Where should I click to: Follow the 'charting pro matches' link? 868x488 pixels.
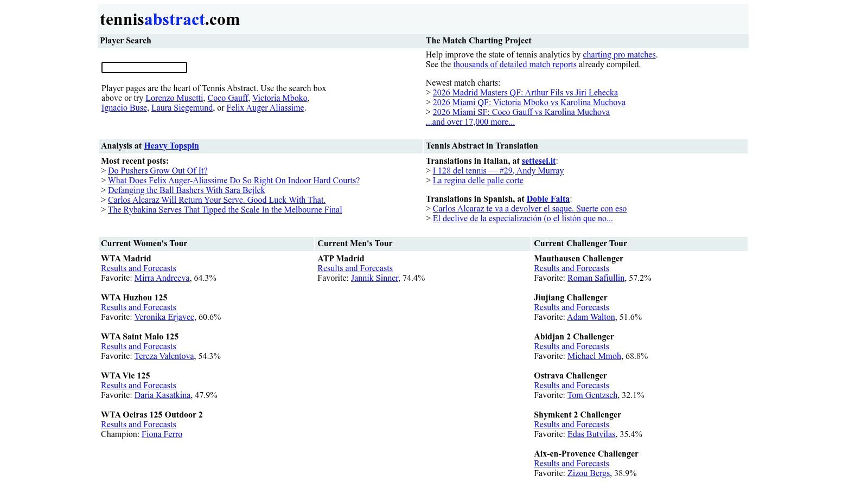(619, 55)
